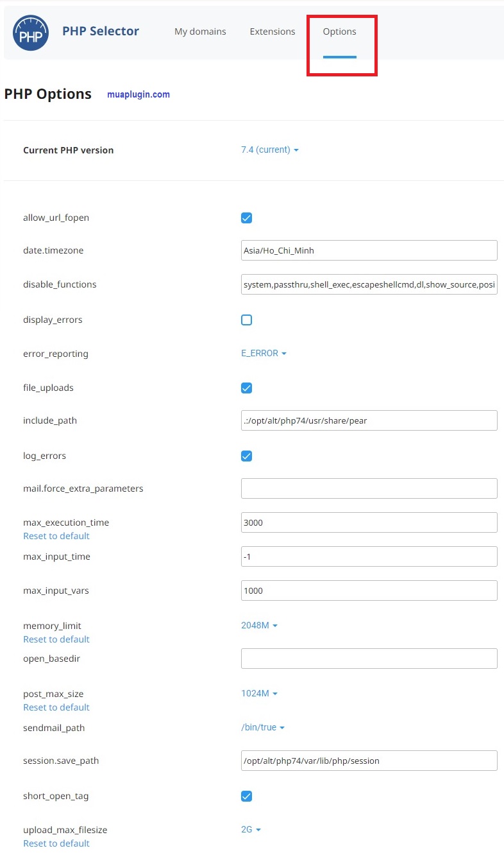Open the Extensions tab
This screenshot has height=853, width=504.
(x=273, y=31)
